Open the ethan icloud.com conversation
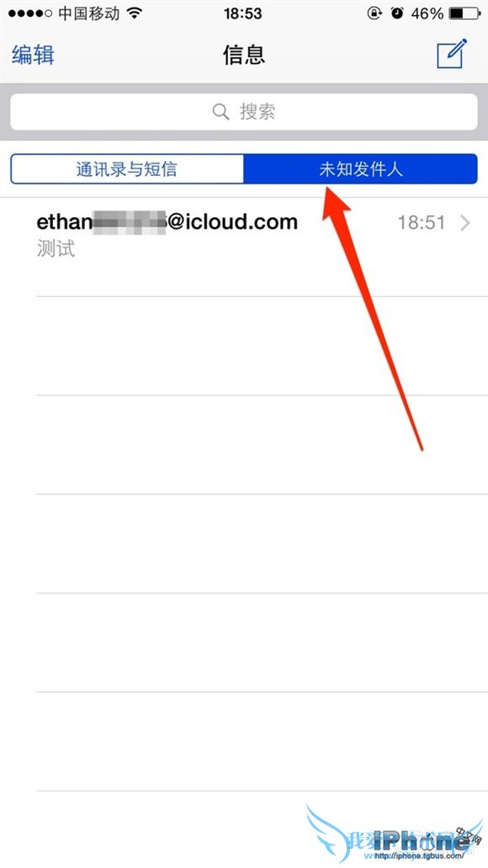Viewport: 488px width, 868px height. 244,247
